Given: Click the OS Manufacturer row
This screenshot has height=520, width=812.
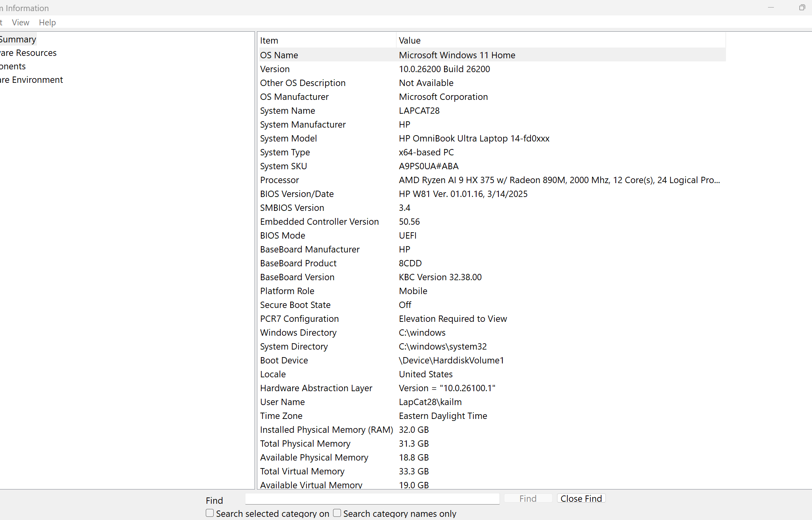Looking at the screenshot, I should coord(492,97).
